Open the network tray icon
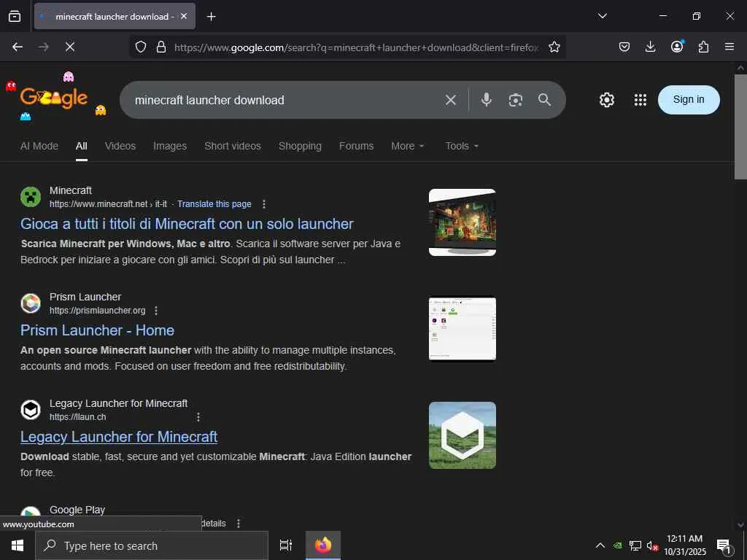 [635, 545]
